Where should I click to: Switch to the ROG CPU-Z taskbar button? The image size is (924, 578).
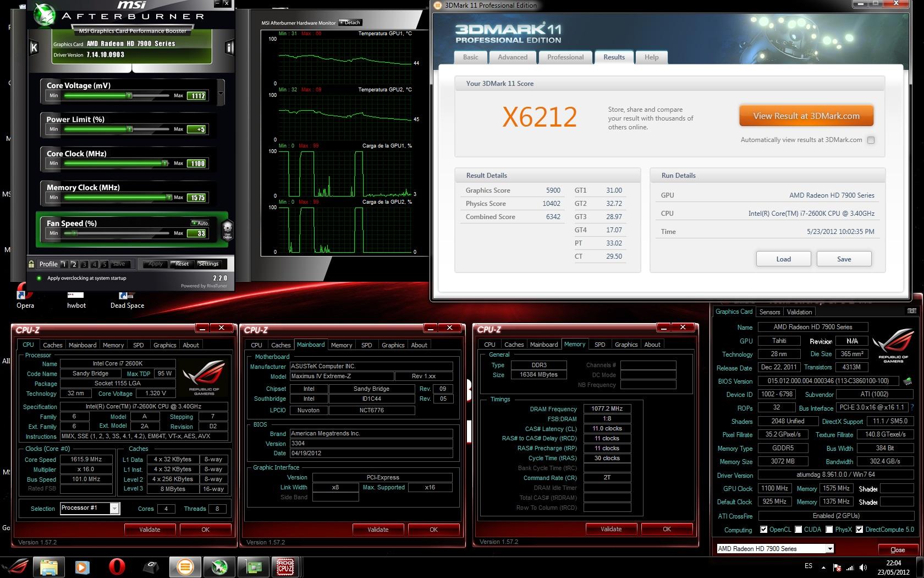pos(285,566)
